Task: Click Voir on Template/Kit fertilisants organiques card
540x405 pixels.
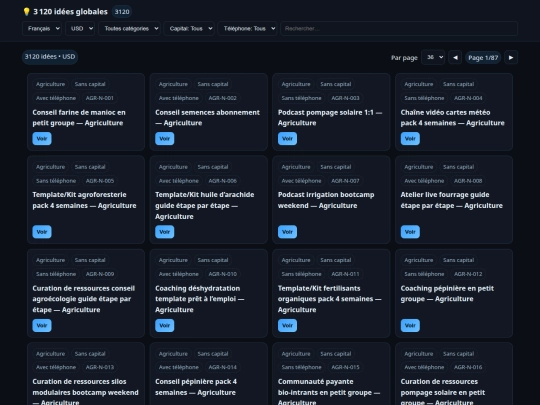Action: tap(288, 325)
